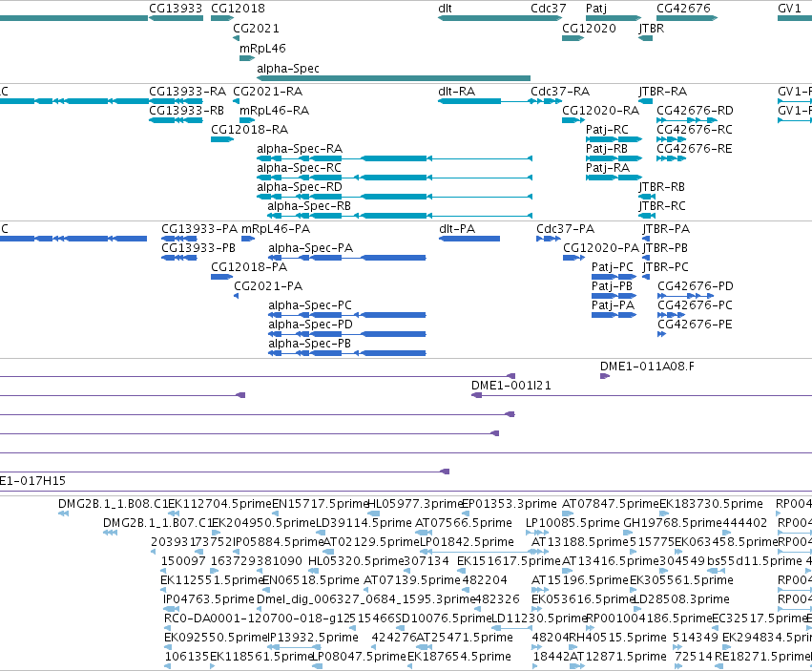The height and width of the screenshot is (671, 812).
Task: Select the Patj-RC transcript label
Action: (607, 130)
